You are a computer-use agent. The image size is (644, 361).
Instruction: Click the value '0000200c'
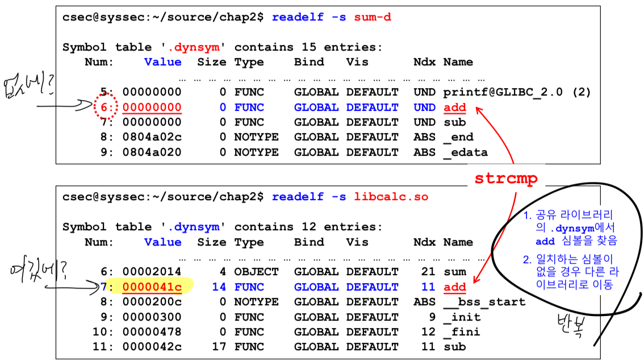(152, 302)
